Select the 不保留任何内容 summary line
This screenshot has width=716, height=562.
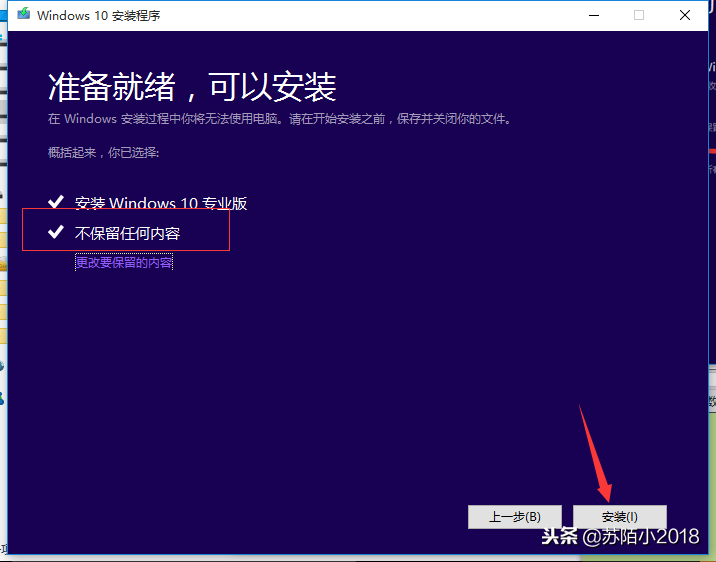click(127, 233)
